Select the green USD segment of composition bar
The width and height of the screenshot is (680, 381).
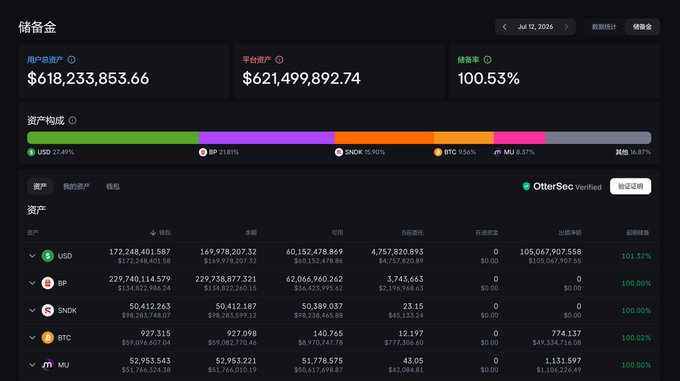tap(113, 138)
